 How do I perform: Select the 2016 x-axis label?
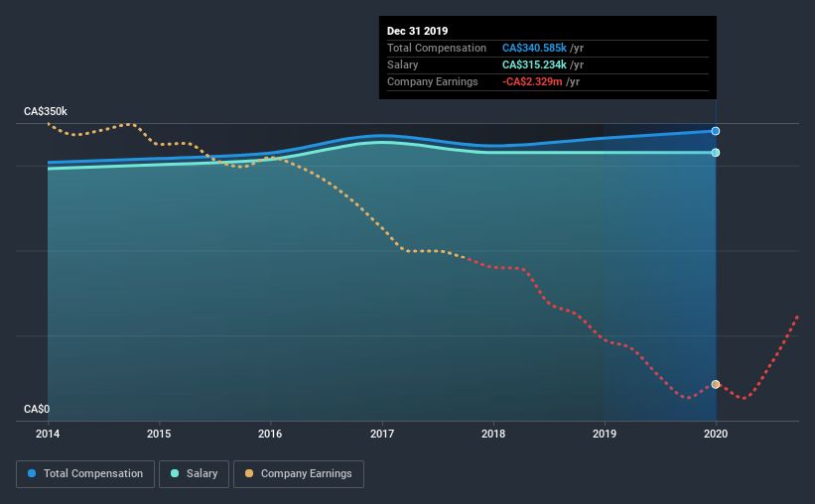(x=270, y=434)
